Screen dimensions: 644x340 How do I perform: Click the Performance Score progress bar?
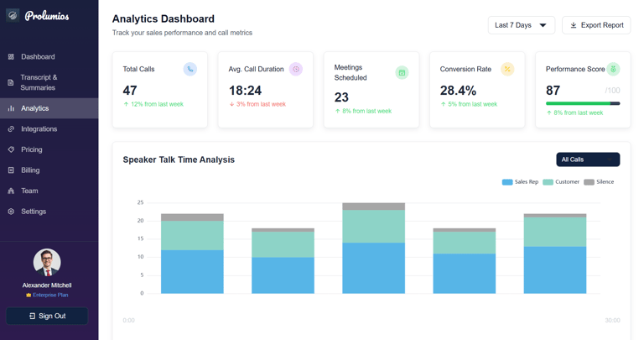pyautogui.click(x=583, y=103)
